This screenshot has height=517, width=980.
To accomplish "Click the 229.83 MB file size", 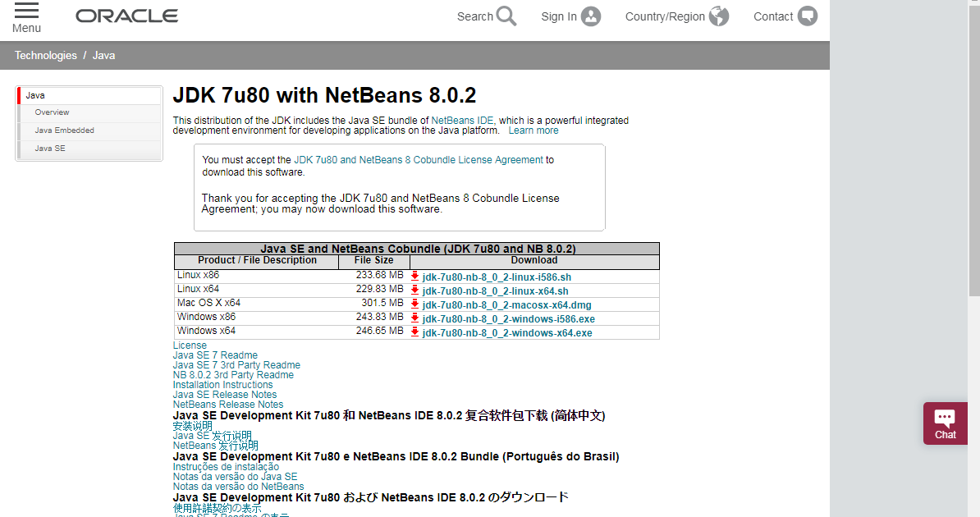I will (380, 289).
